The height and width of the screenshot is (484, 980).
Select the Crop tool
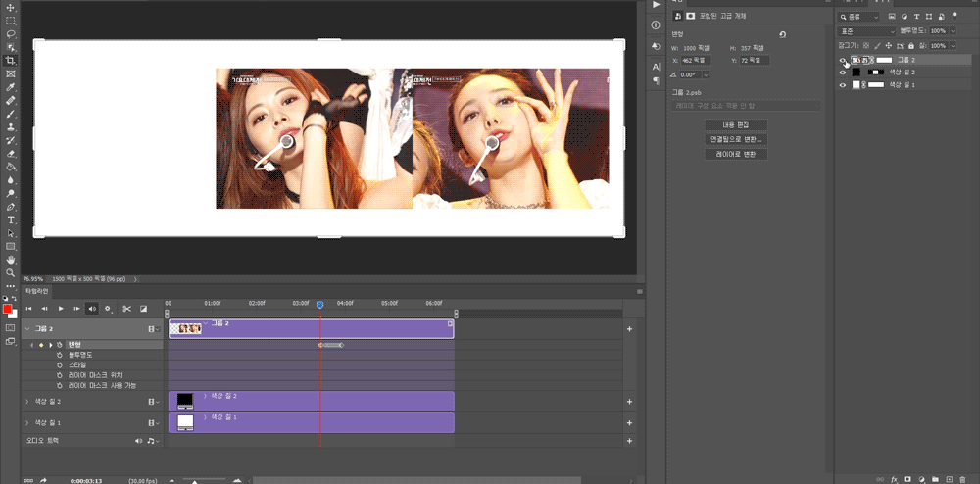(x=11, y=61)
